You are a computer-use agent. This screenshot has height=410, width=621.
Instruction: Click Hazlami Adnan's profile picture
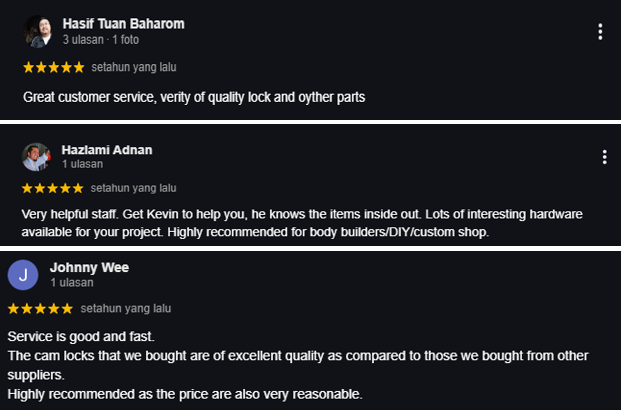click(36, 157)
